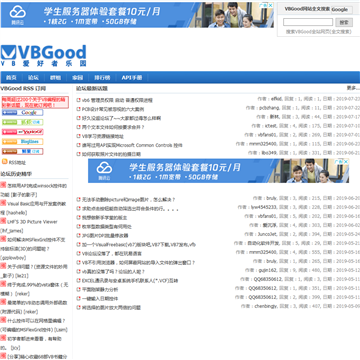Viewport: 360px width, 360px height.
Task: Open sidebar post about 99% vista窗体
Action: pos(33,289)
